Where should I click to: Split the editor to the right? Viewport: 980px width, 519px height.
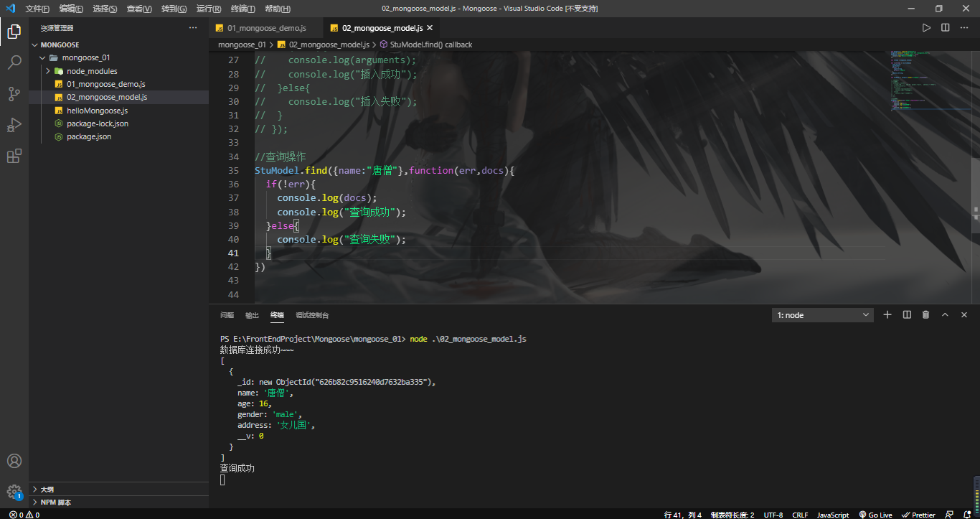pyautogui.click(x=946, y=28)
